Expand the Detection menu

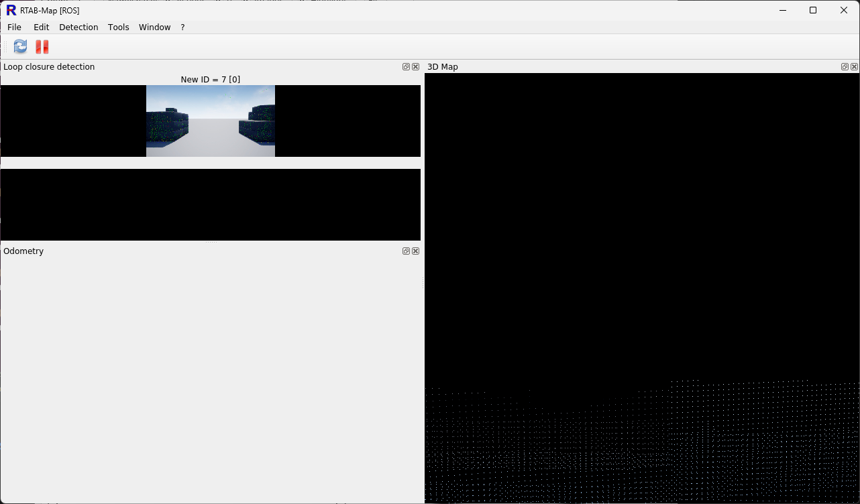coord(78,27)
